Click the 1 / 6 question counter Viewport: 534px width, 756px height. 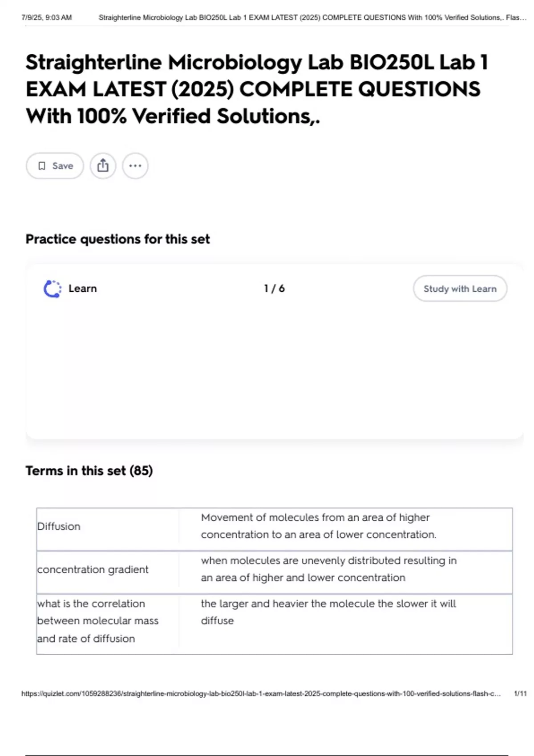(x=274, y=289)
